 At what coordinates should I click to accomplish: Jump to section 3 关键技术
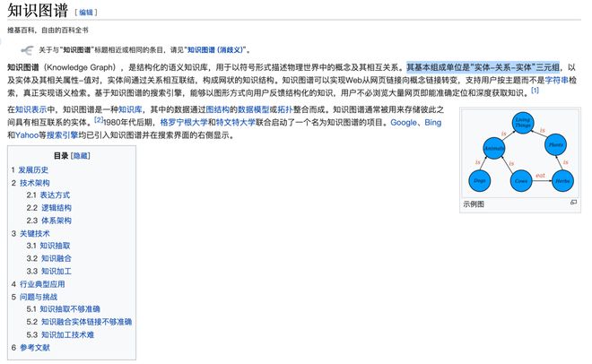coord(30,233)
